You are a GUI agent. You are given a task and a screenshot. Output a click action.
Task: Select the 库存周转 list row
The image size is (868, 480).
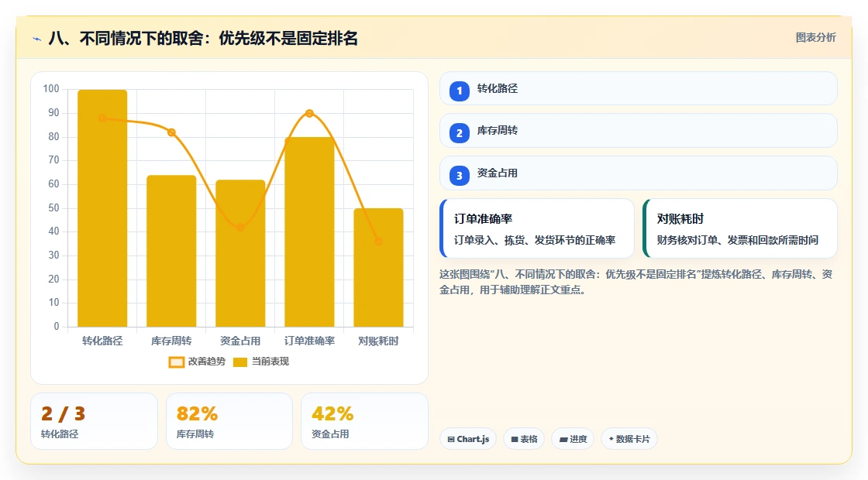tap(639, 131)
